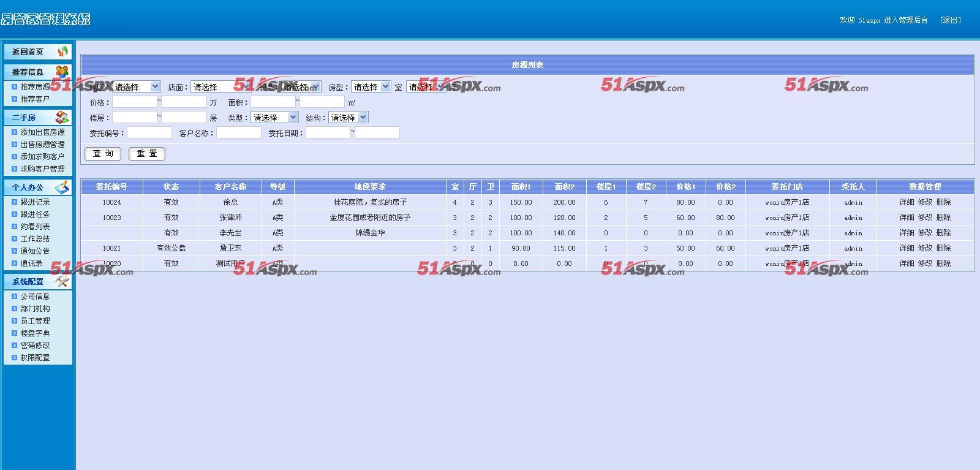This screenshot has height=470, width=980.
Task: Click 委托日期 end date input
Action: (x=377, y=132)
